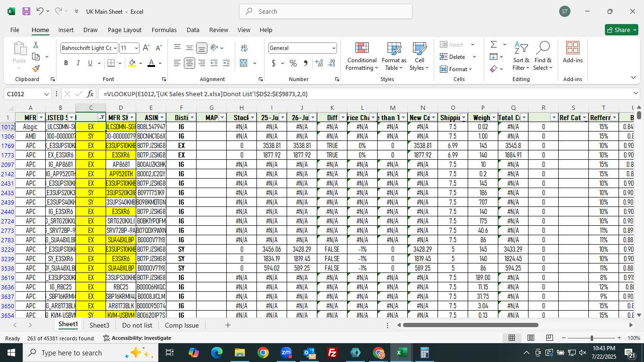Open the Calculator app in taskbar
The height and width of the screenshot is (362, 644).
click(424, 353)
